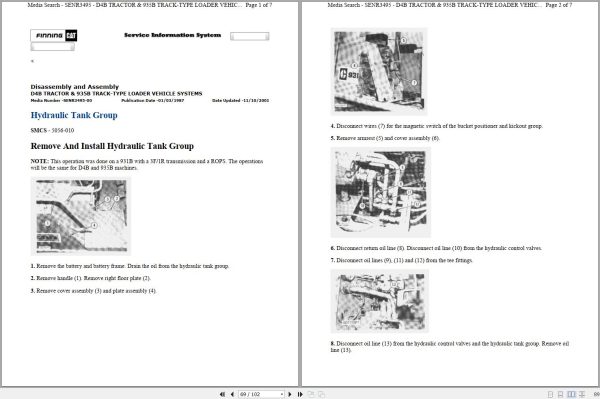Click the 'Remove And Install Hydraulic Tank Group' heading

pyautogui.click(x=112, y=146)
